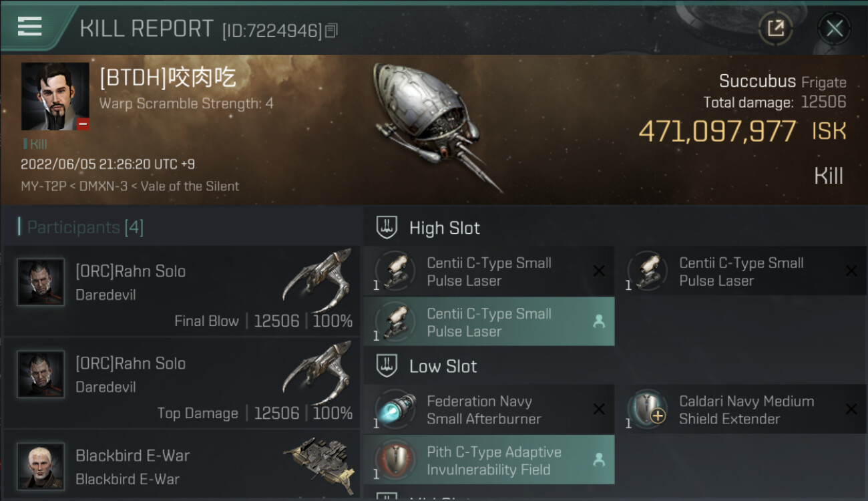Click the victim name [BTDH]咬肉吃
This screenshot has width=868, height=501.
click(x=168, y=79)
